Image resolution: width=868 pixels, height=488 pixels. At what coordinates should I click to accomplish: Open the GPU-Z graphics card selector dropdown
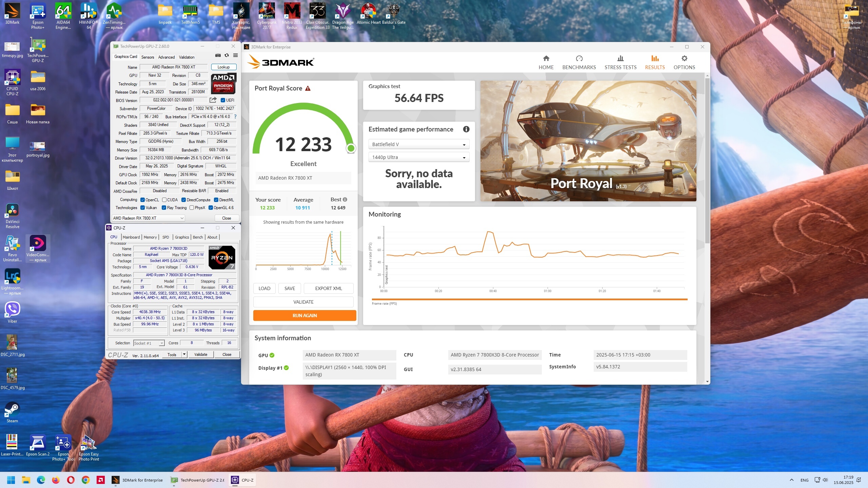(x=148, y=218)
